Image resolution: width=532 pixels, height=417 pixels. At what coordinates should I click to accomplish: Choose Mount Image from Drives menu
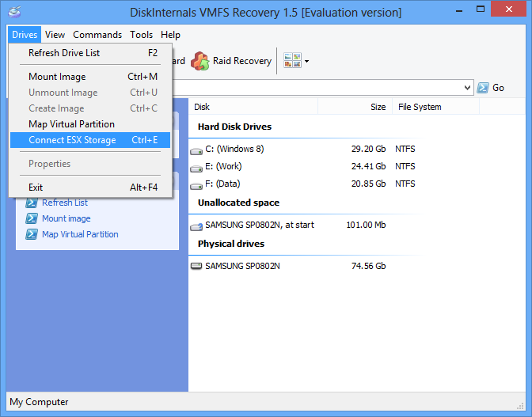pos(90,77)
